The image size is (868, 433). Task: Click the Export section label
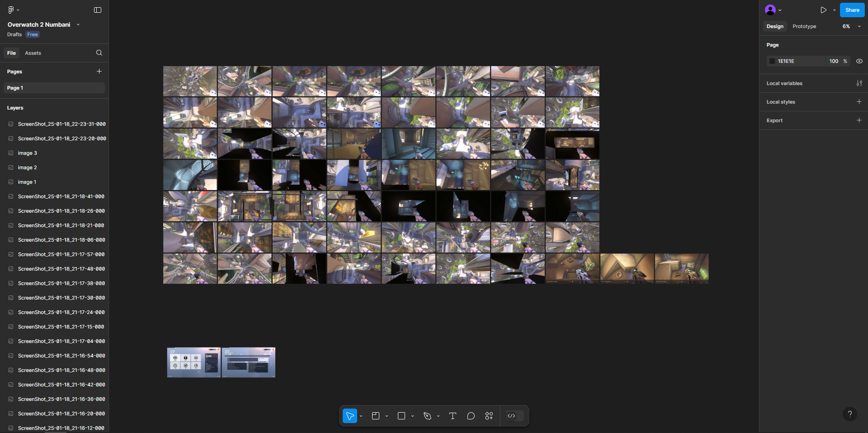coord(774,120)
